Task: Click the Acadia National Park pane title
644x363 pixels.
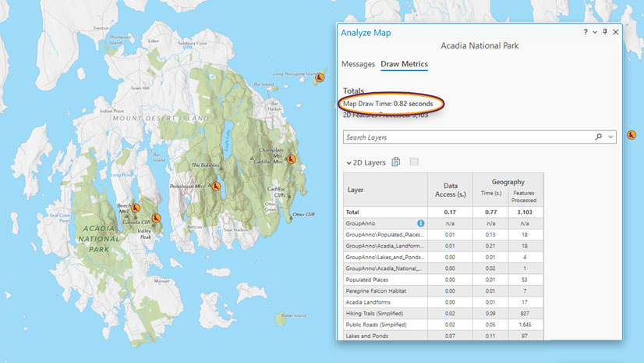Action: (x=479, y=45)
